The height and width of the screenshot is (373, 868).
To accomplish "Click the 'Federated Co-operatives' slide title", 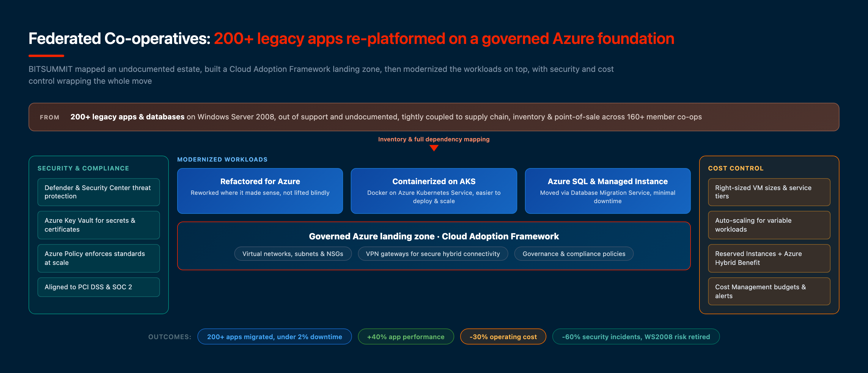I will pos(351,38).
